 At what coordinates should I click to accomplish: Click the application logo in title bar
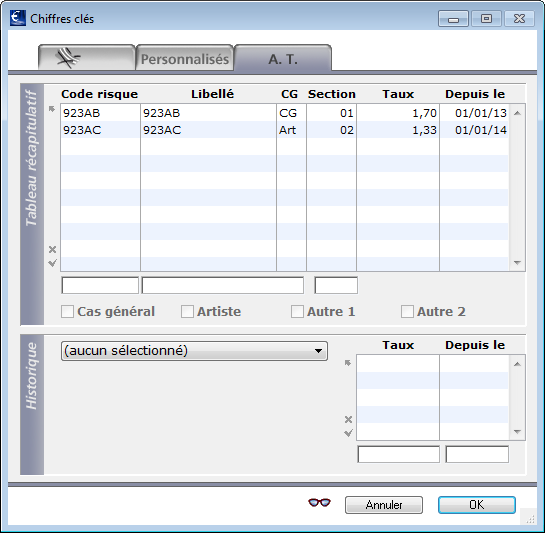(x=18, y=18)
